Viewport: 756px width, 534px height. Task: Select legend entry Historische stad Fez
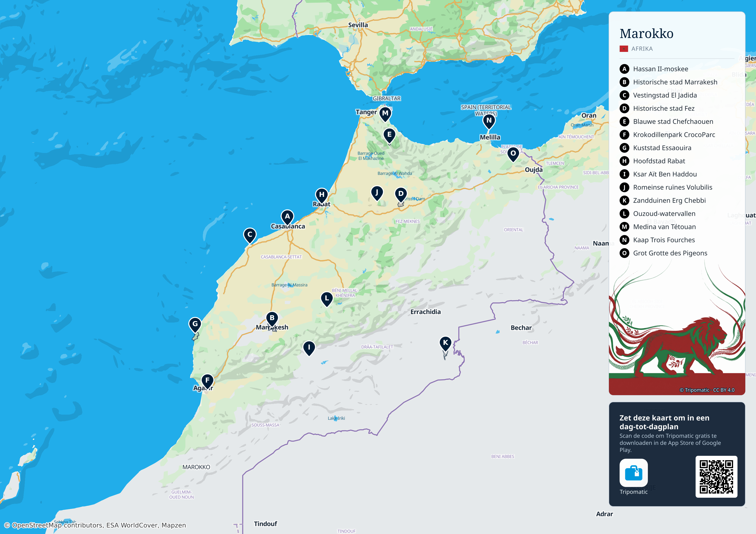pyautogui.click(x=663, y=108)
